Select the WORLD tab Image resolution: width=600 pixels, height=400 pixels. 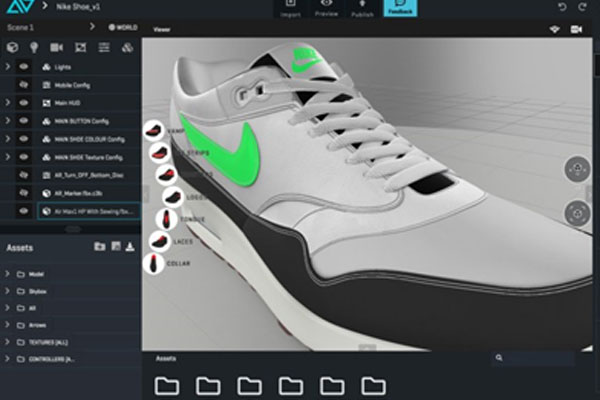coord(123,27)
